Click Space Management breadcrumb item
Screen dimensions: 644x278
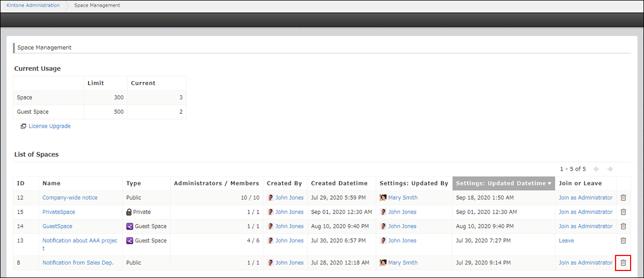click(x=97, y=5)
